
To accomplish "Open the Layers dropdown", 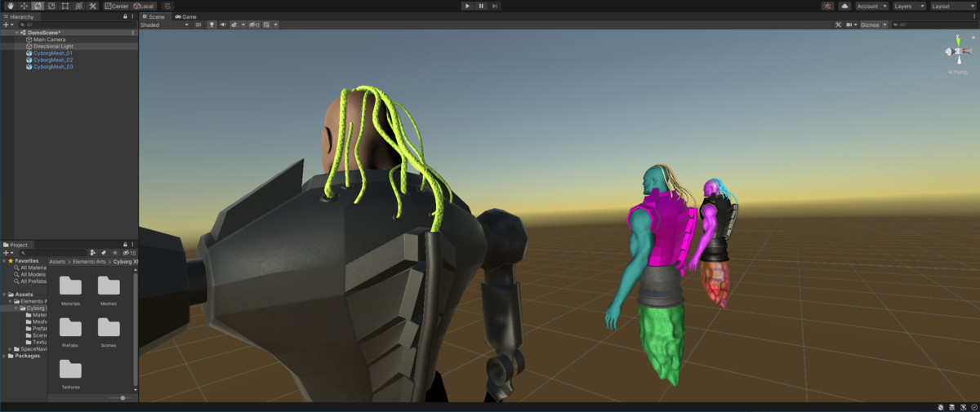I will pyautogui.click(x=908, y=6).
